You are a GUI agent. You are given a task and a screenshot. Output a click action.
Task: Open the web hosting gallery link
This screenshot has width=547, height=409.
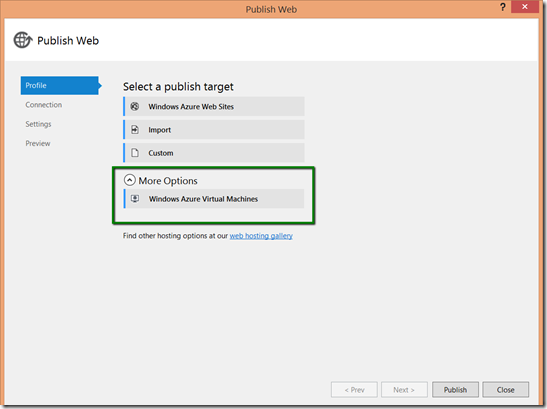pos(261,236)
